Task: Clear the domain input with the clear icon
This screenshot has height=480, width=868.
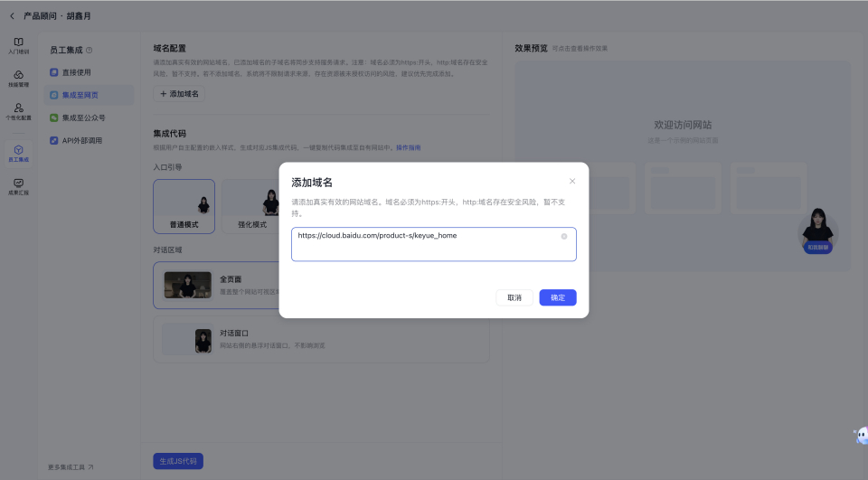Action: 564,236
